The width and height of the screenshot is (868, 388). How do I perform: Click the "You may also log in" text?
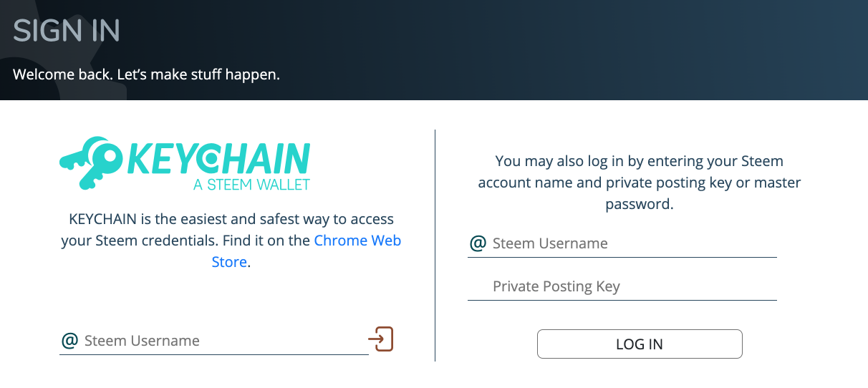click(639, 161)
